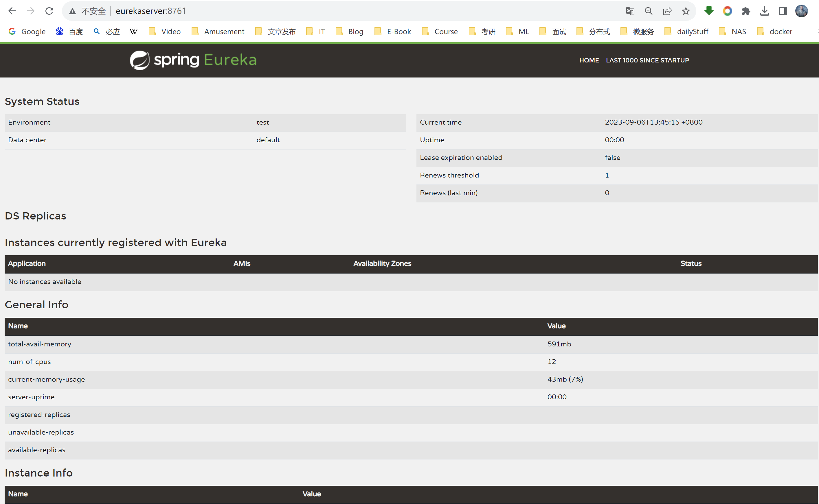Click the Application column header
This screenshot has width=819, height=504.
pyautogui.click(x=27, y=263)
